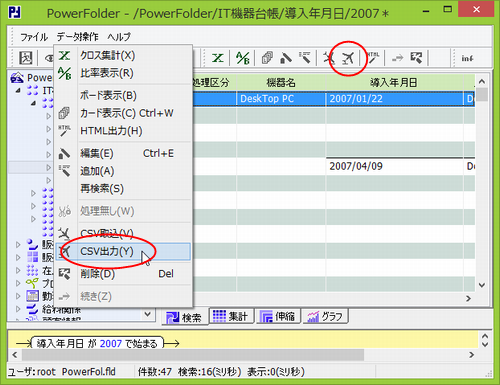Image resolution: width=500 pixels, height=385 pixels.
Task: Switch to the グラフ tab
Action: 325,316
